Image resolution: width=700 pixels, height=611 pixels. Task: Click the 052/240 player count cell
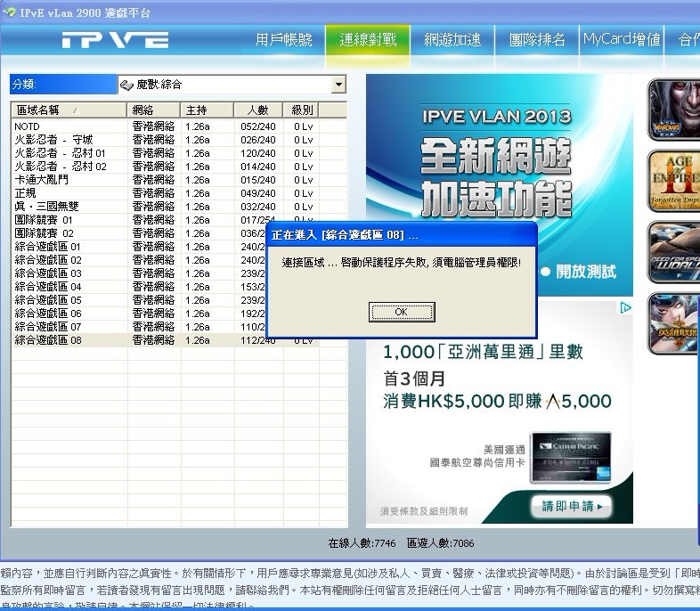click(x=258, y=126)
